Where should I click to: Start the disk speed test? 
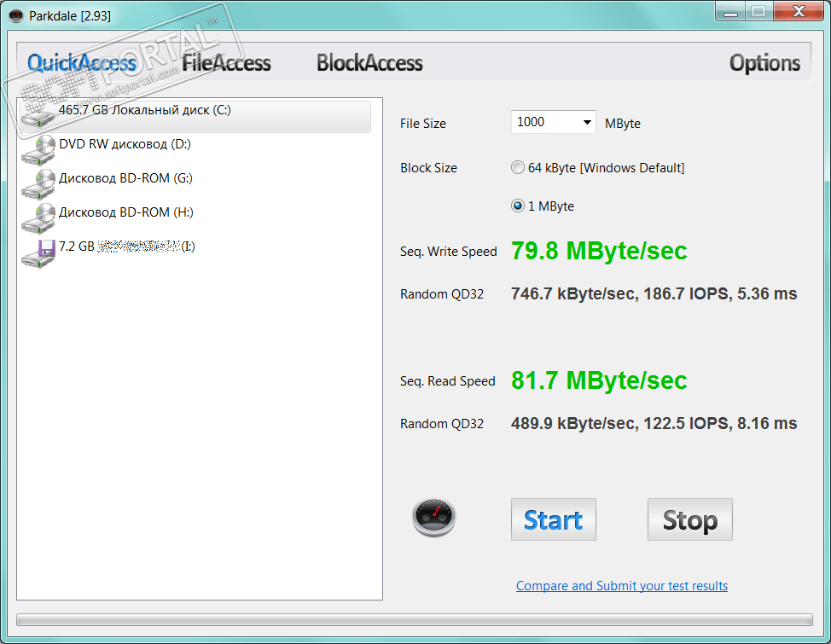tap(554, 519)
